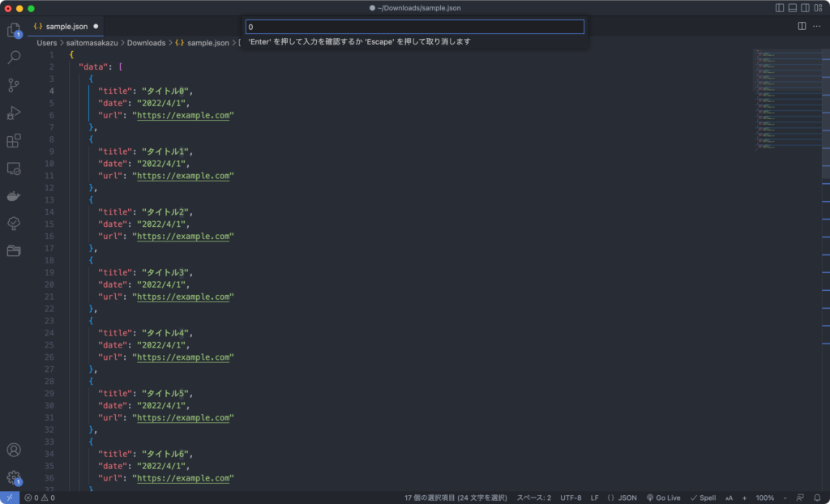Image resolution: width=830 pixels, height=504 pixels.
Task: Open the Explorer sidebar icon
Action: point(13,30)
